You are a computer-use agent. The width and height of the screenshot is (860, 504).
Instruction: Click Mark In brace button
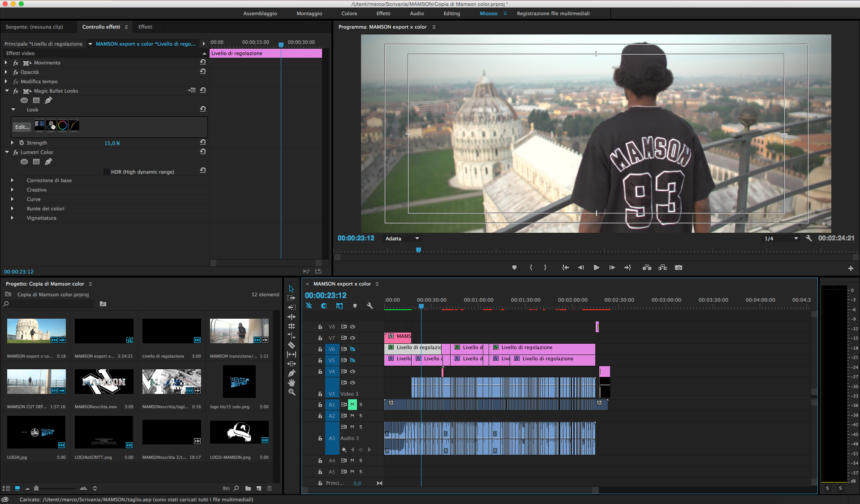(531, 268)
